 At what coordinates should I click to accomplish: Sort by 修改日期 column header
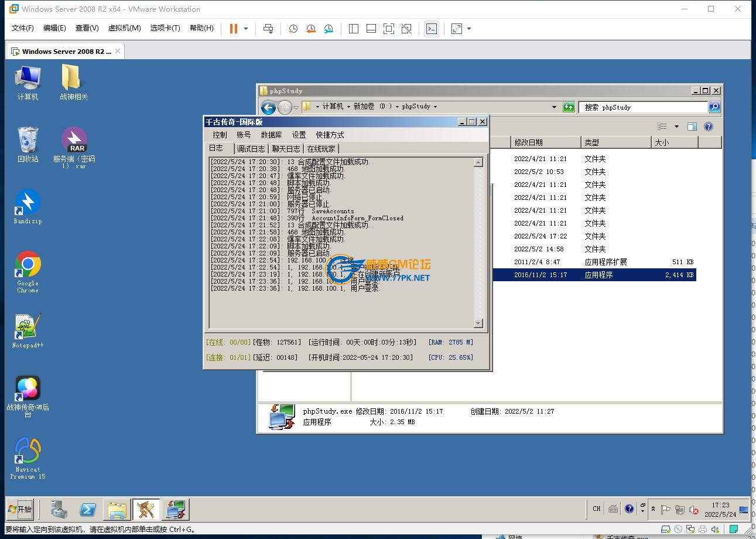tap(545, 142)
